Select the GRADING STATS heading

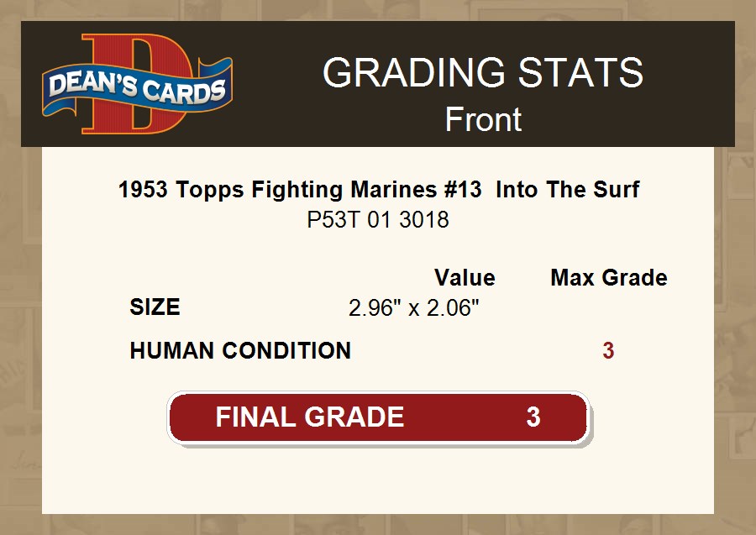point(482,74)
